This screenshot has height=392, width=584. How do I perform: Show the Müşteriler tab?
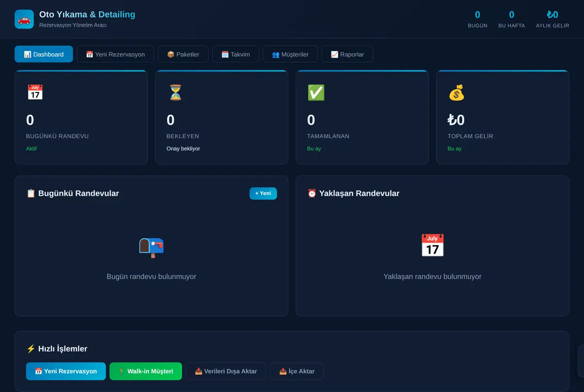point(291,54)
